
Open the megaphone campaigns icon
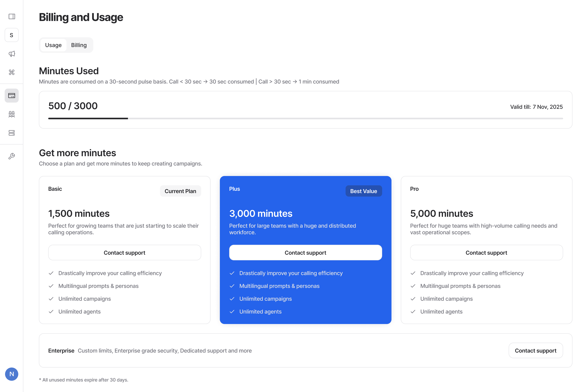coord(12,54)
